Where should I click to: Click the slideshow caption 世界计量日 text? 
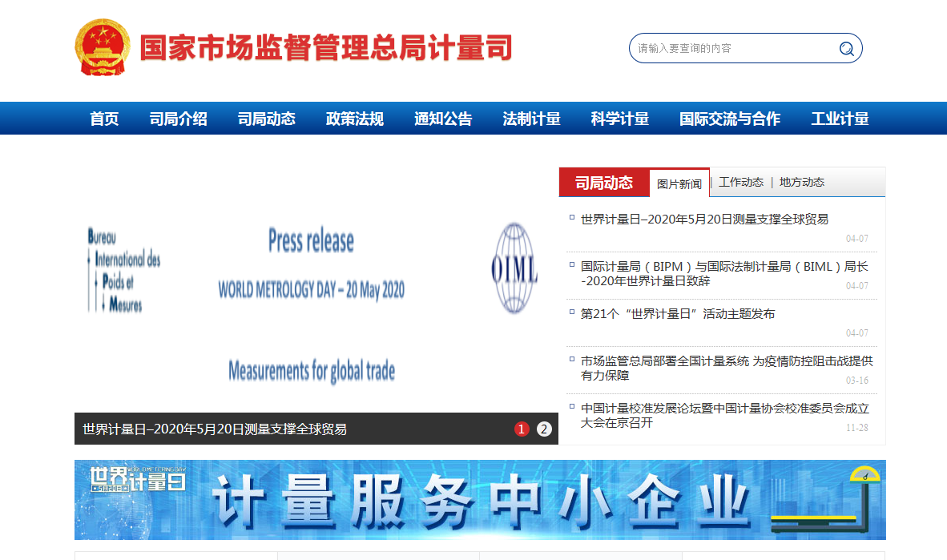coord(215,429)
